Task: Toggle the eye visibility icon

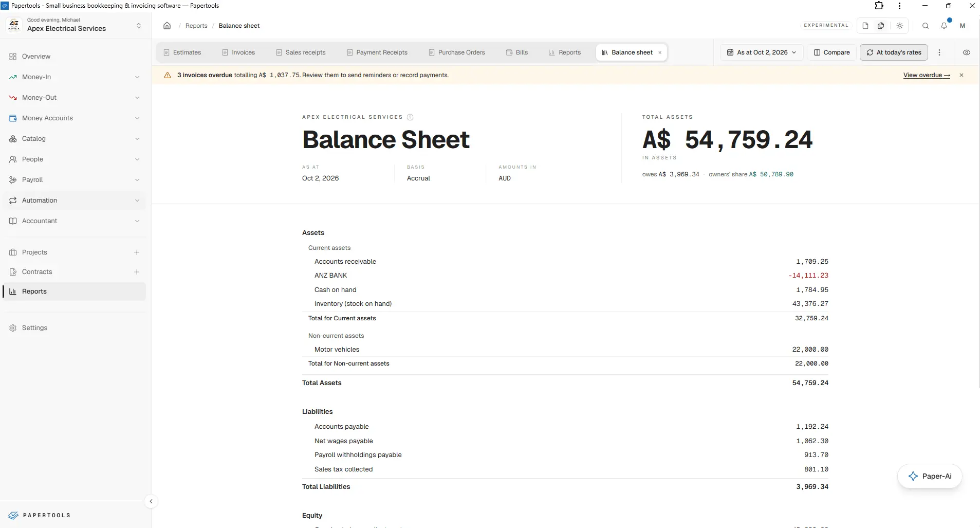Action: coord(967,52)
